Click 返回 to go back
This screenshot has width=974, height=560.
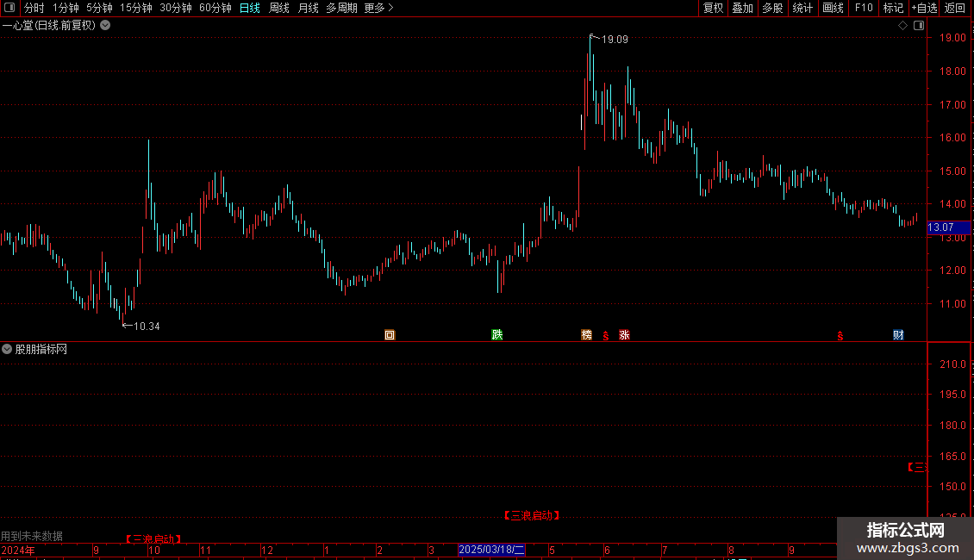[955, 8]
